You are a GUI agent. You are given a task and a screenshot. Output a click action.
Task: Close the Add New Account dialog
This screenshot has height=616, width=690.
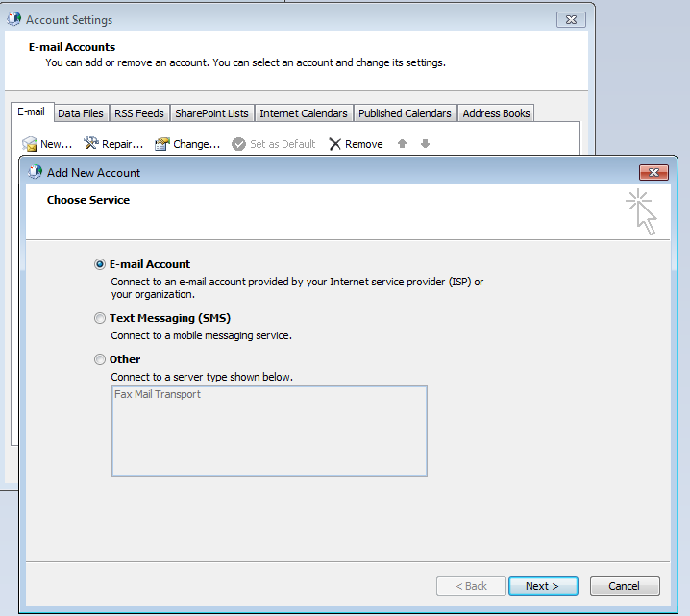(653, 172)
